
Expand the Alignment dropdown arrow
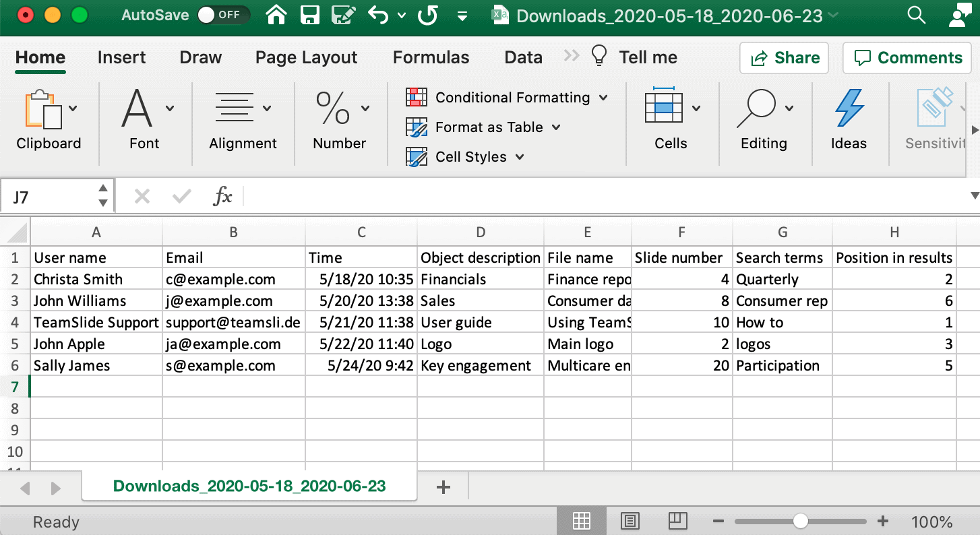[x=267, y=107]
